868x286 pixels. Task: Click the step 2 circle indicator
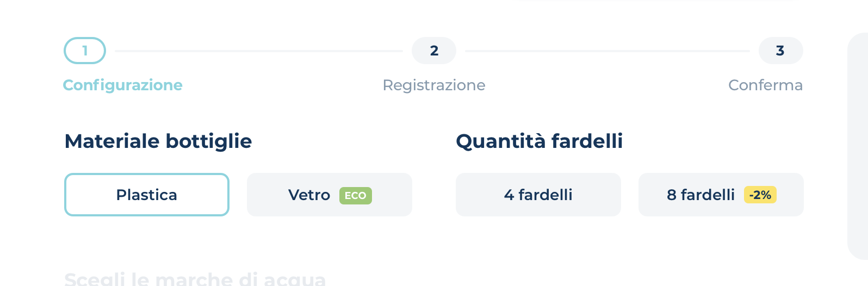click(434, 51)
